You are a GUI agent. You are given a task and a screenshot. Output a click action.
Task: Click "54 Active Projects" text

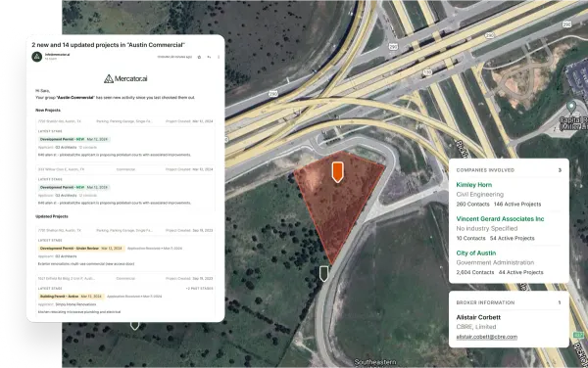pyautogui.click(x=513, y=238)
